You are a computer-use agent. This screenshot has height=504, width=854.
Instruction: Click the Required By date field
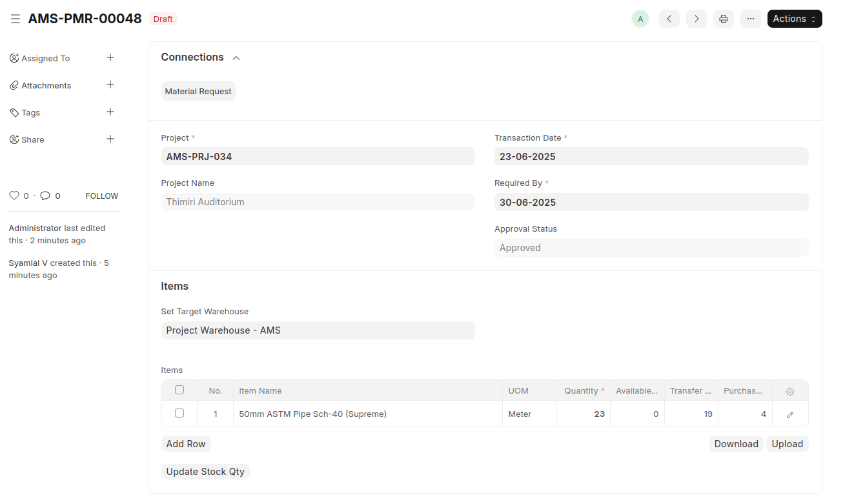click(x=651, y=202)
